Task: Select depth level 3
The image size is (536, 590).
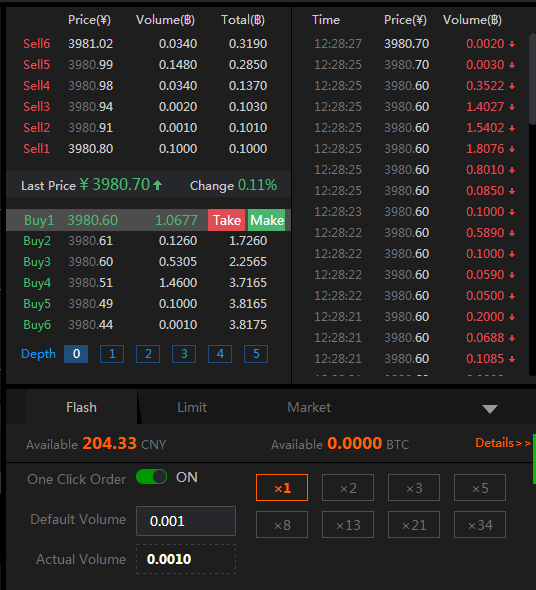Action: tap(184, 354)
